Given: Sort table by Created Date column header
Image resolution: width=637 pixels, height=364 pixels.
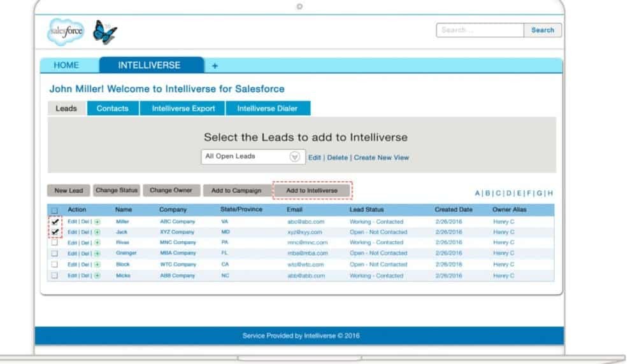Looking at the screenshot, I should pyautogui.click(x=455, y=209).
